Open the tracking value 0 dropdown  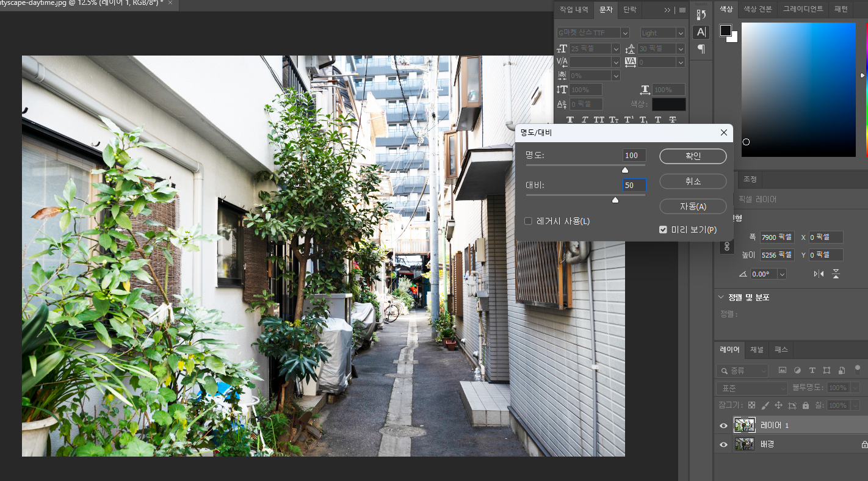click(681, 62)
